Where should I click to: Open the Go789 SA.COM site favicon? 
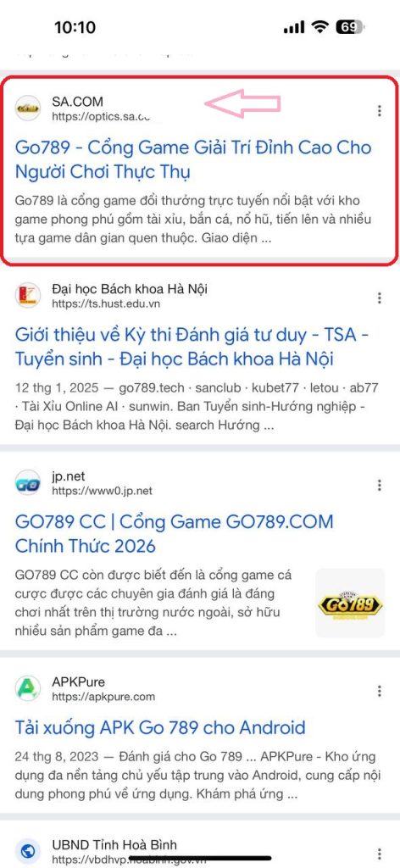pos(28,108)
